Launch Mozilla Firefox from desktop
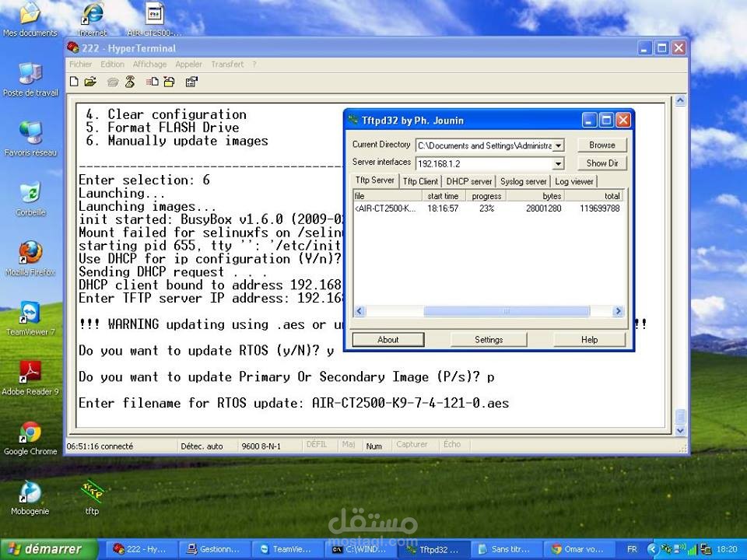This screenshot has width=747, height=560. point(30,259)
